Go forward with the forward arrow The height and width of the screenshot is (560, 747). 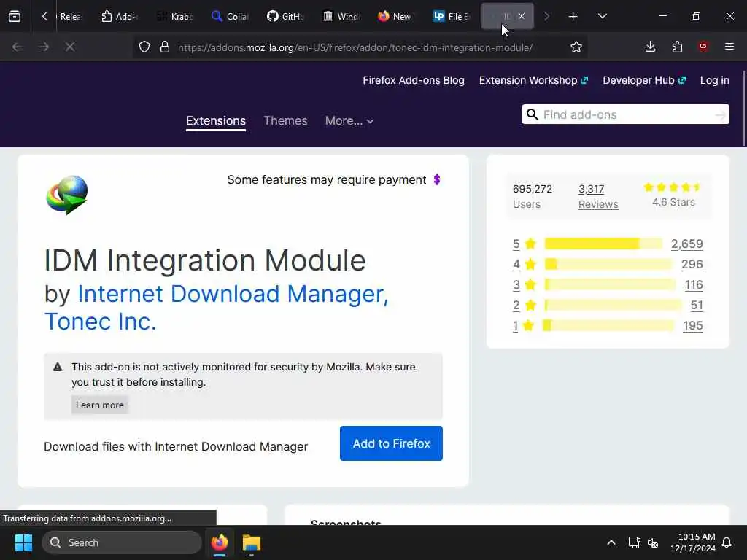click(44, 47)
